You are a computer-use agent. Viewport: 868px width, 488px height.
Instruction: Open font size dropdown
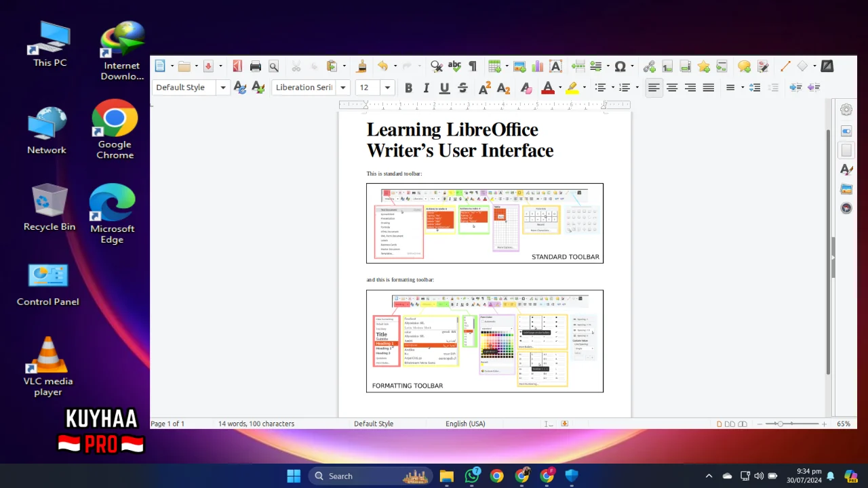[x=387, y=87]
